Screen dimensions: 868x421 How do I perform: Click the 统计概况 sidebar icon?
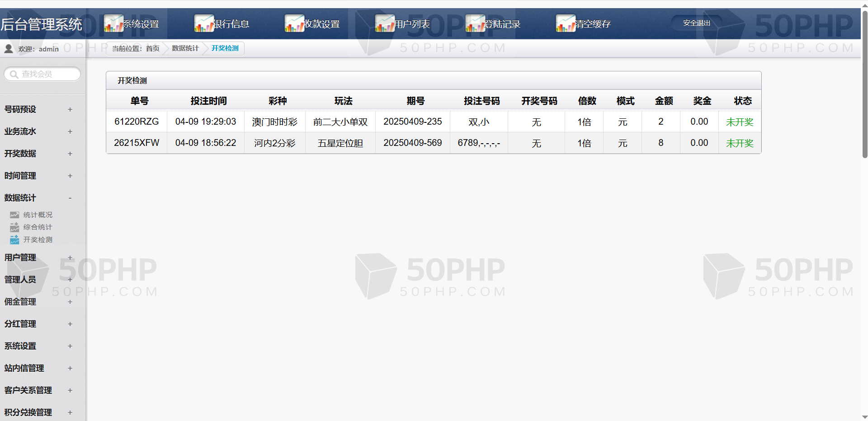click(x=14, y=215)
